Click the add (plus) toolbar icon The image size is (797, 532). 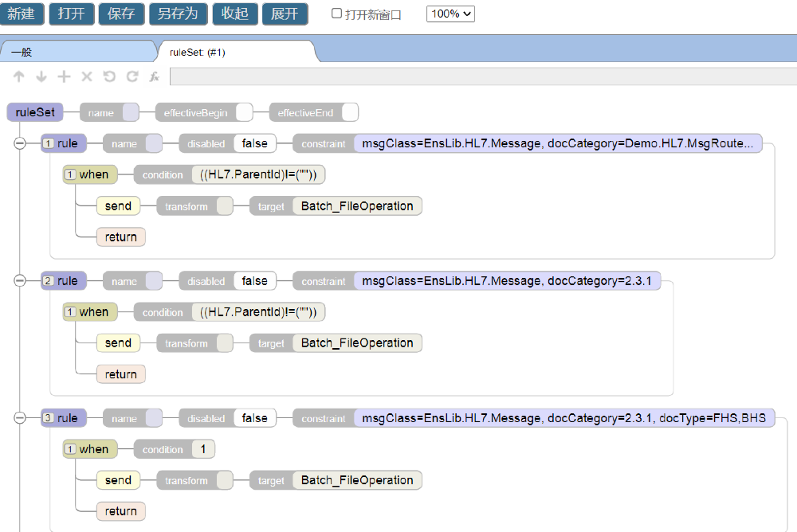coord(64,76)
